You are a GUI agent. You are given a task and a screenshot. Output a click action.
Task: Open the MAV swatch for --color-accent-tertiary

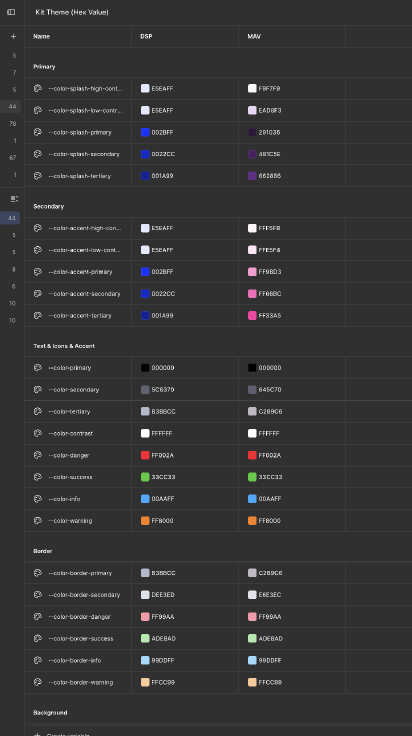pyautogui.click(x=252, y=315)
